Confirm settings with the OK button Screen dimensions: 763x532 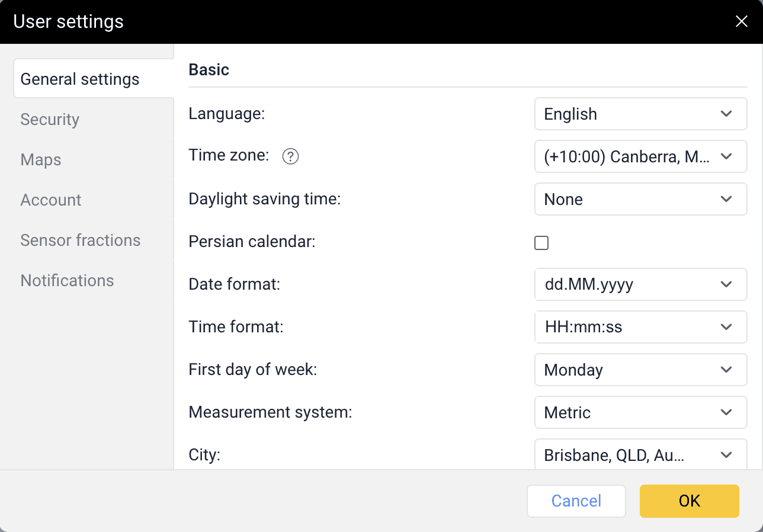click(689, 501)
